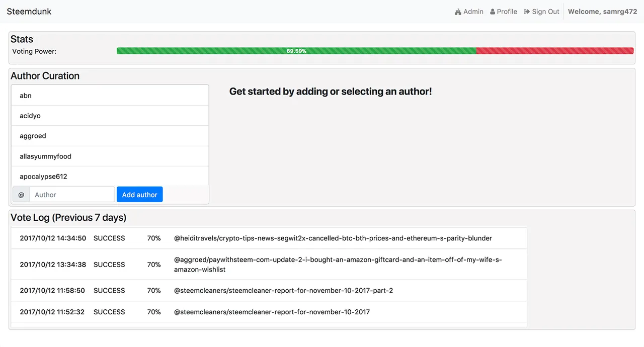Select author abn from list
Screen dimensions: 644x347
point(110,96)
